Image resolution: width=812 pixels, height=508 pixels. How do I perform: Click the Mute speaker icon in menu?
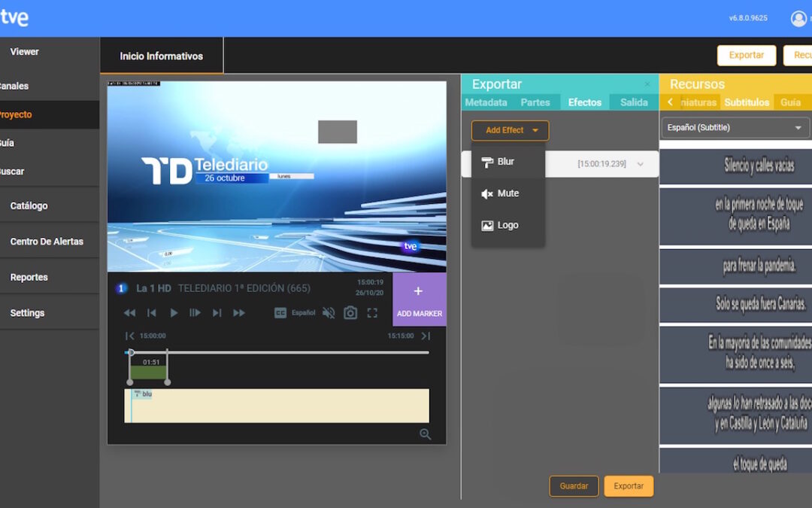[x=486, y=194]
